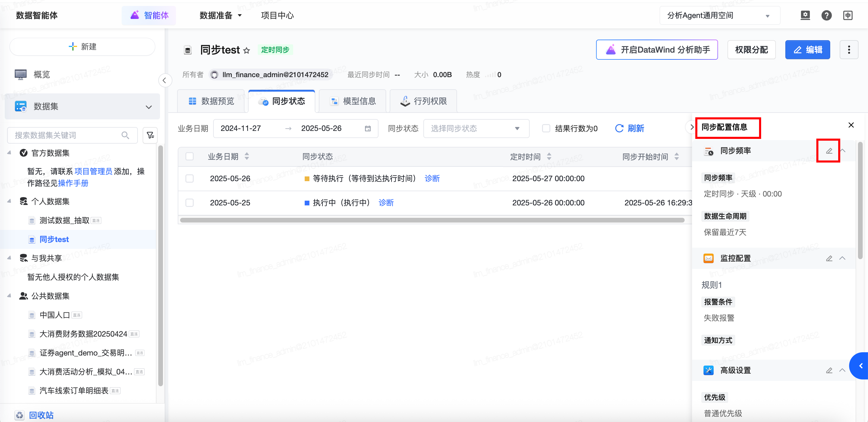This screenshot has width=868, height=422.
Task: Click the dataset filter icon beside search
Action: pos(150,135)
